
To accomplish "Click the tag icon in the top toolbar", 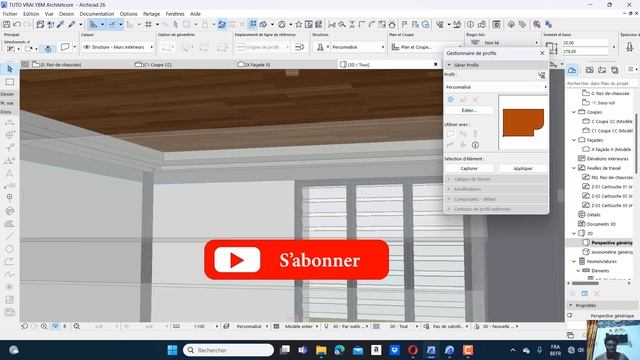I will 522,24.
